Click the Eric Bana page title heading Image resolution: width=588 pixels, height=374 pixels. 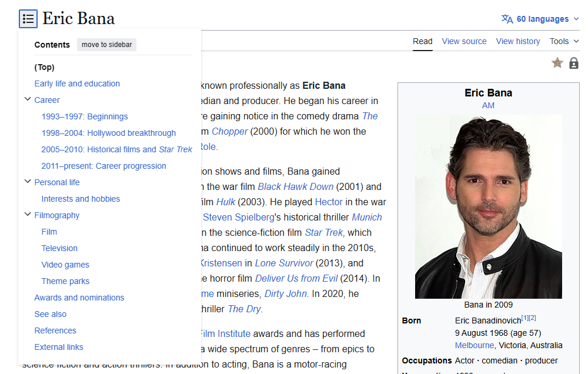(x=78, y=18)
